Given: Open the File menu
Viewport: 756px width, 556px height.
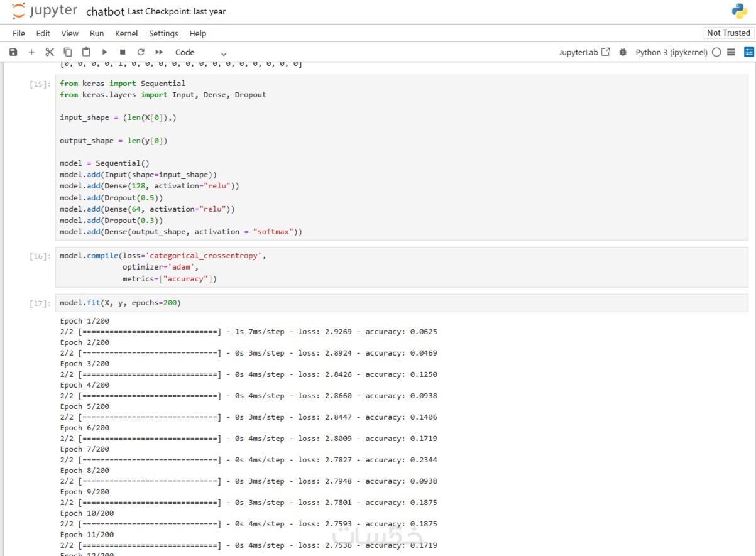Looking at the screenshot, I should [19, 33].
